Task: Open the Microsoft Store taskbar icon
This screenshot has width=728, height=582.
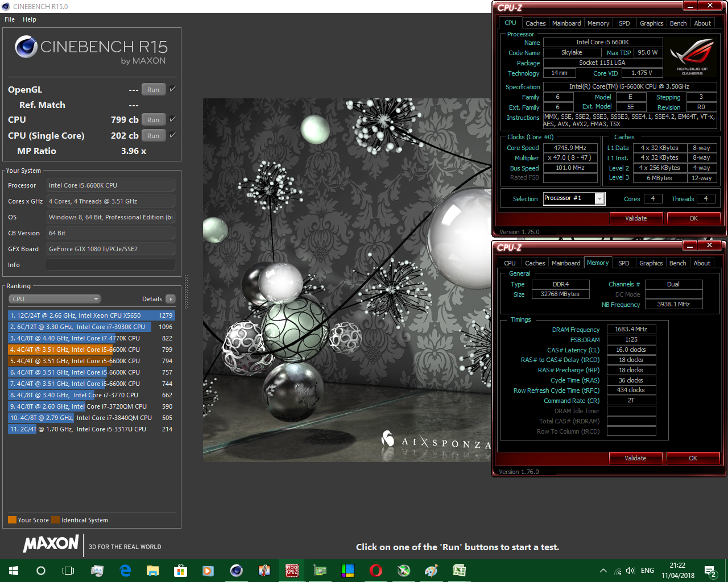Action: point(180,570)
